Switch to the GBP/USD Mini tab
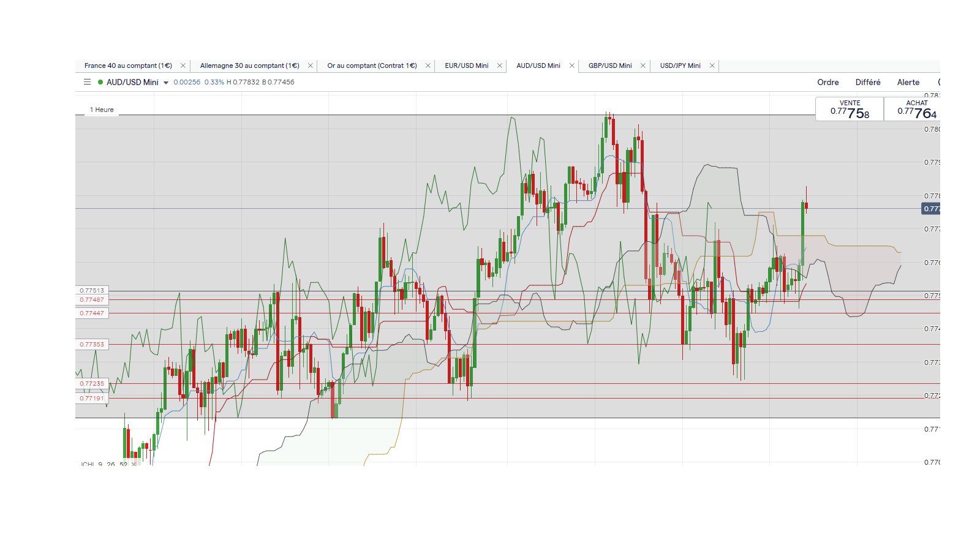This screenshot has height=551, width=980. [610, 66]
